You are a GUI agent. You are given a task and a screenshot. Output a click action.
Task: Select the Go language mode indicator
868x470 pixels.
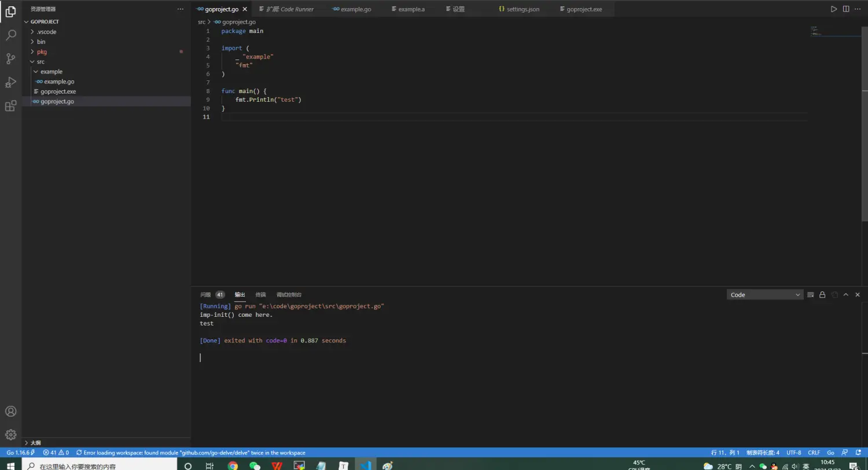830,453
